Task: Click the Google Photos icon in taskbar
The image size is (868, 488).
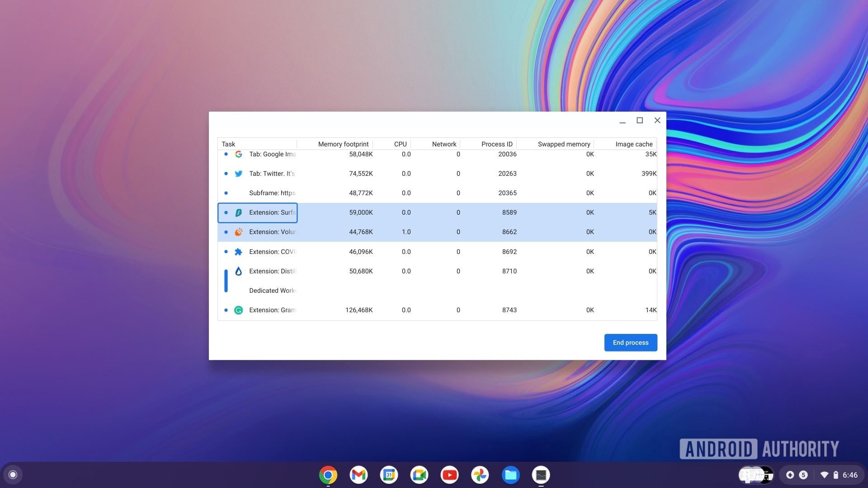Action: pos(480,475)
